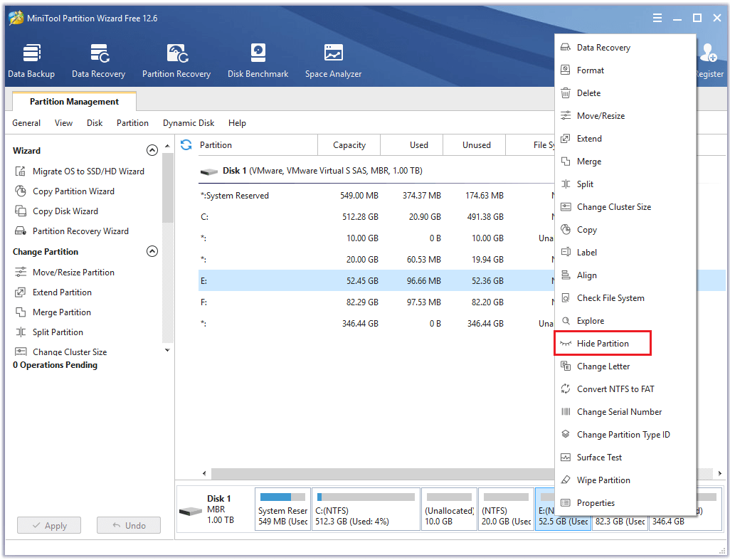Select the System Reserved partition row

(376, 196)
